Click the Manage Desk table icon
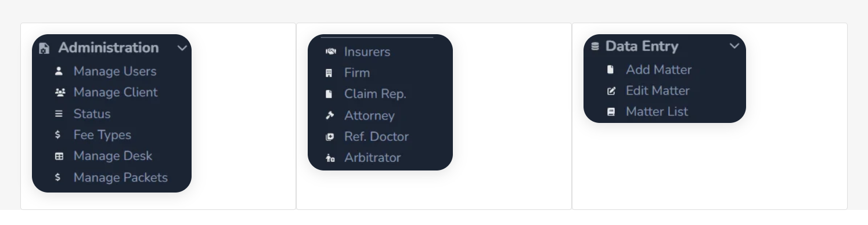The image size is (868, 225). [58, 156]
